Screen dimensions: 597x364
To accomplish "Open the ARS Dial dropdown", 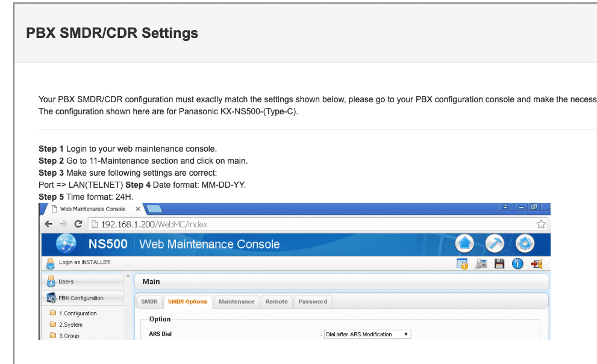I will click(x=367, y=335).
